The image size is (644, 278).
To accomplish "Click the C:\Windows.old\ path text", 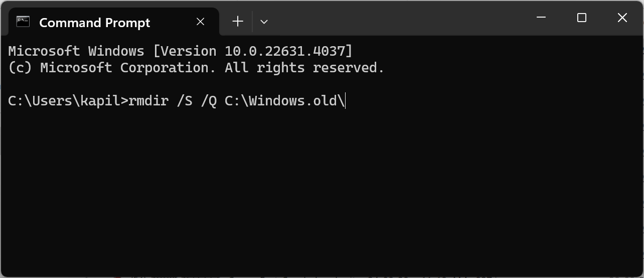I will pos(284,101).
